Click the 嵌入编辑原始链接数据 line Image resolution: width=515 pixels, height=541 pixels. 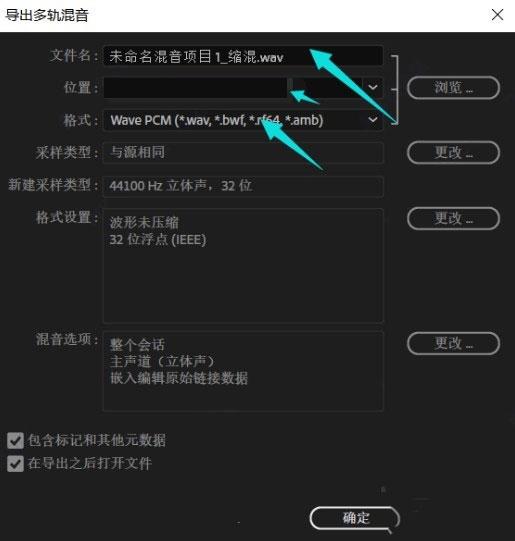click(179, 378)
